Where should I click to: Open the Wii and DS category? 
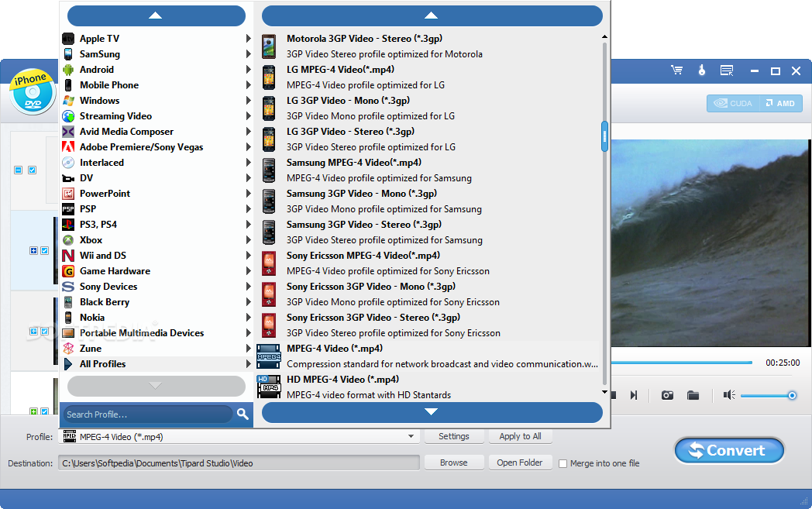pyautogui.click(x=157, y=256)
